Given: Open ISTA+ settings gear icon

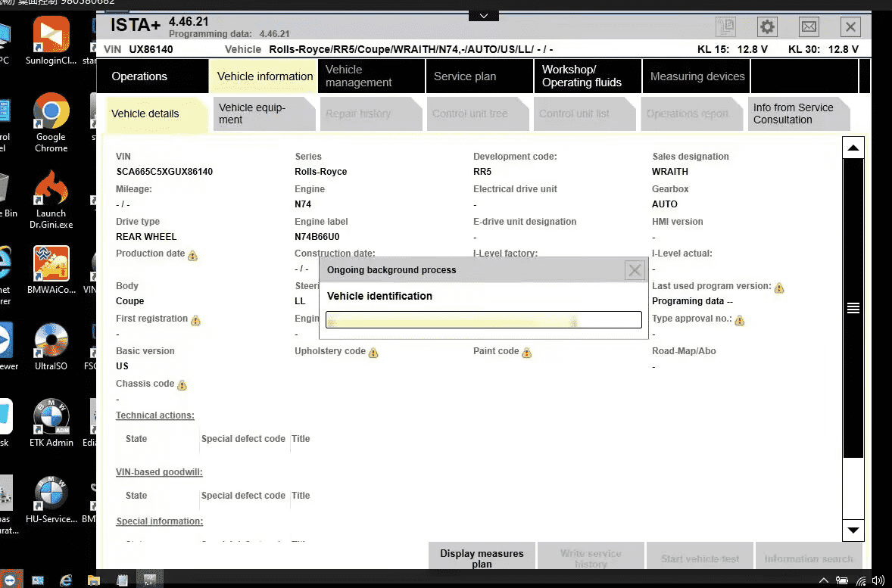Looking at the screenshot, I should click(767, 26).
